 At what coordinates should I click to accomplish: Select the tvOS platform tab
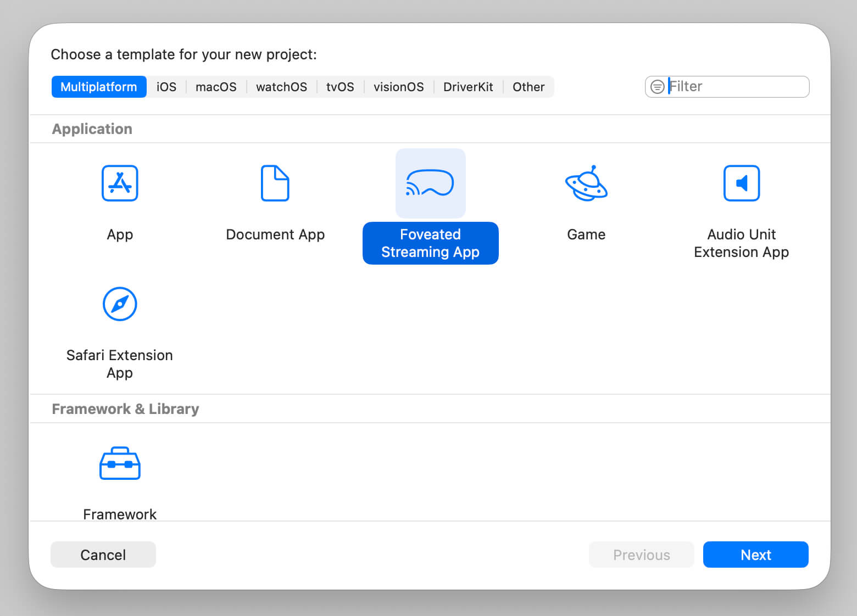click(x=340, y=87)
